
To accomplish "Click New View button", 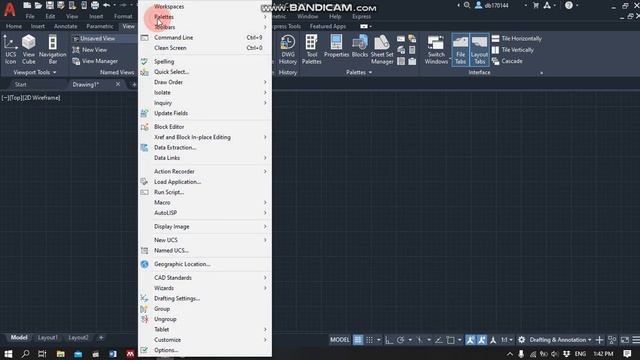I will (x=90, y=50).
